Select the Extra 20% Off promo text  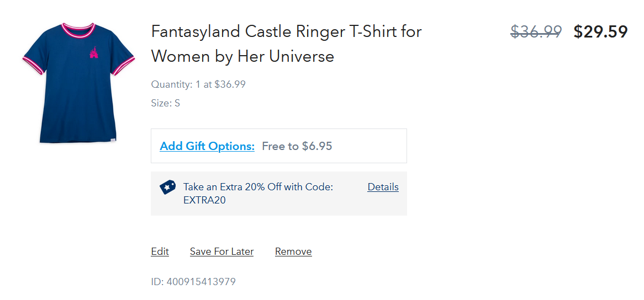tap(258, 187)
